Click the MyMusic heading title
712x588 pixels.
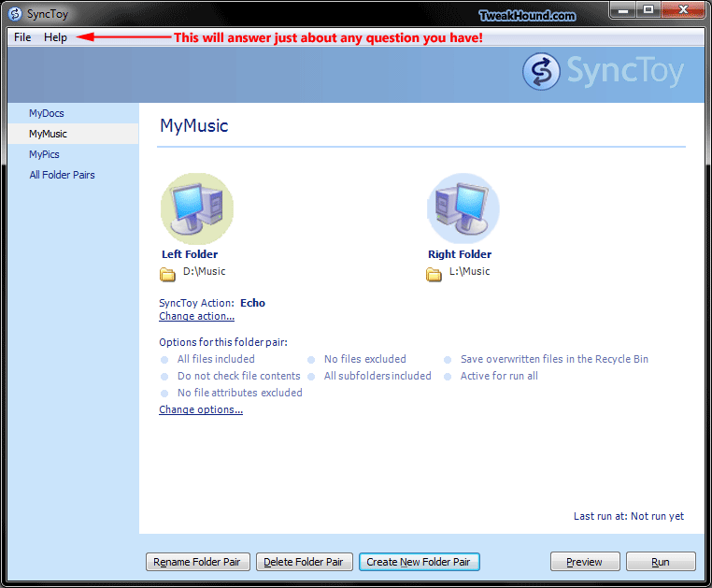tap(194, 126)
